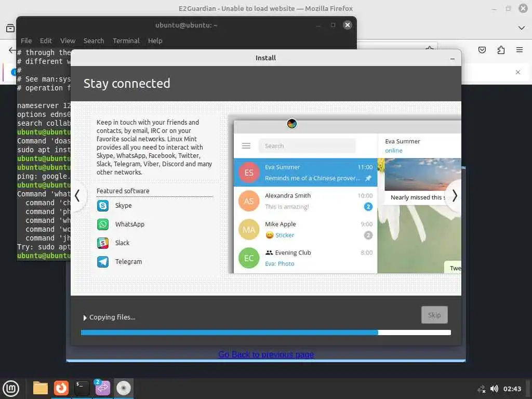Open the terminal Edit menu
This screenshot has width=532, height=399.
46,41
